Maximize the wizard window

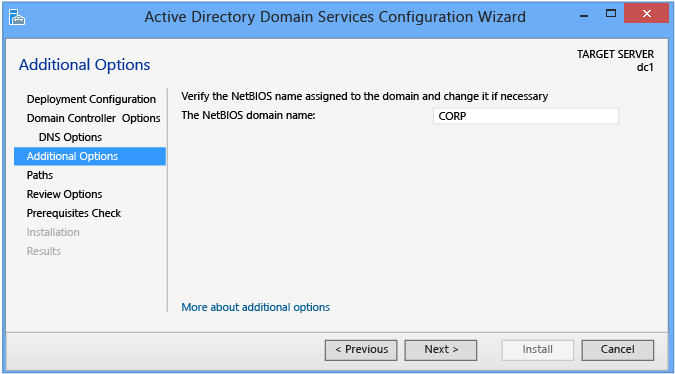[x=611, y=14]
